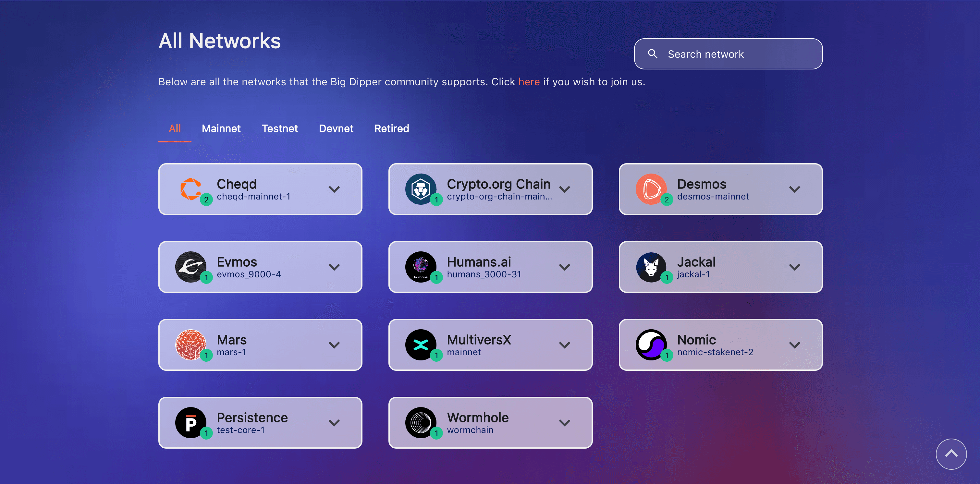Switch to the Mainnet tab
The width and height of the screenshot is (980, 484).
pos(221,128)
